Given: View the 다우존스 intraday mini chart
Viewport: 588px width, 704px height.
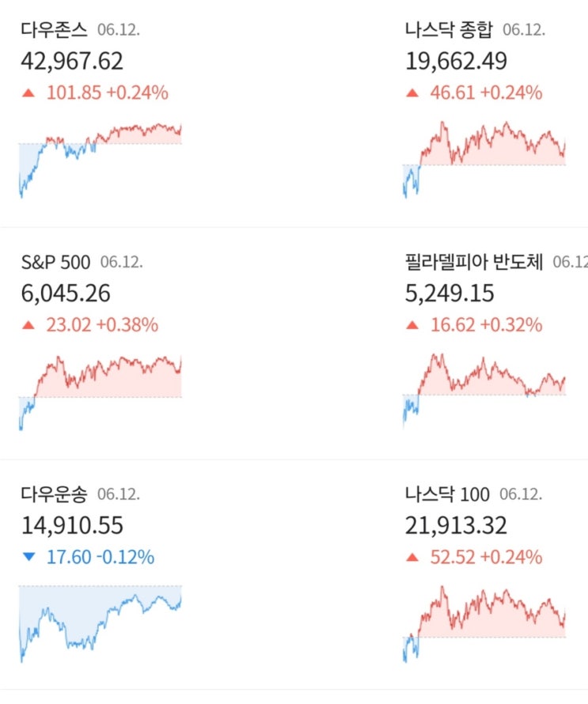Looking at the screenshot, I should click(101, 158).
